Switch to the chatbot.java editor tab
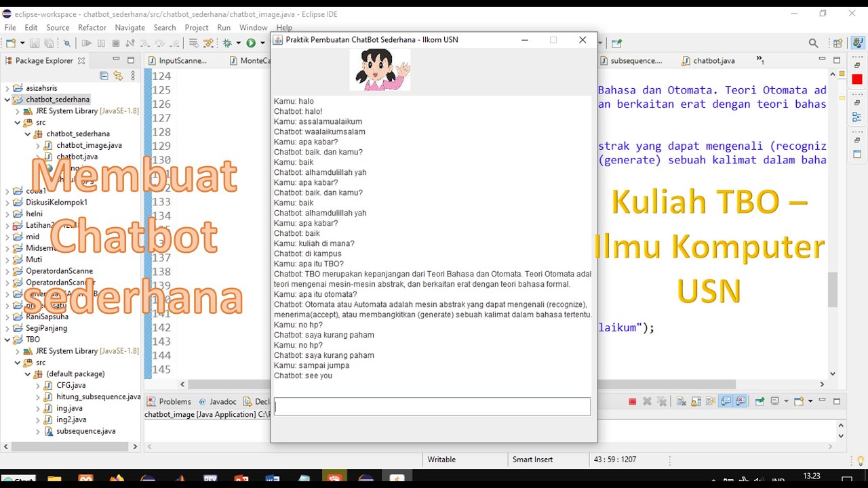Image resolution: width=868 pixels, height=488 pixels. 708,60
